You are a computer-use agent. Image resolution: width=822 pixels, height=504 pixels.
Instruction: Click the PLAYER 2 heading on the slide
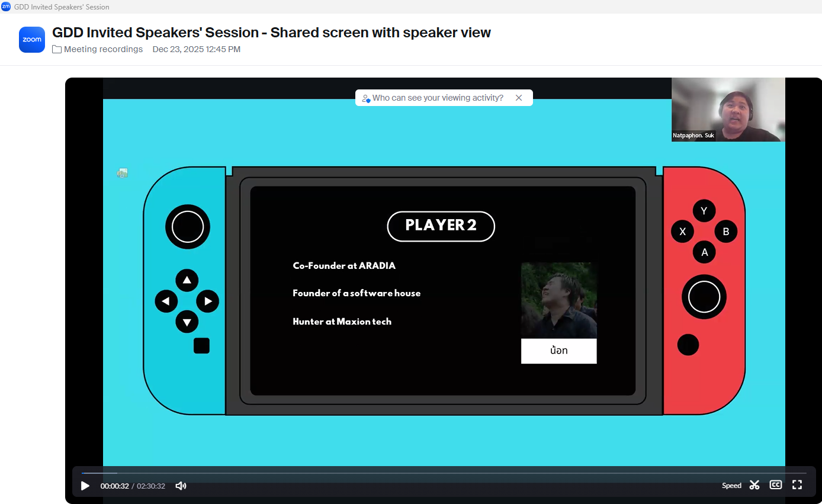coord(441,226)
